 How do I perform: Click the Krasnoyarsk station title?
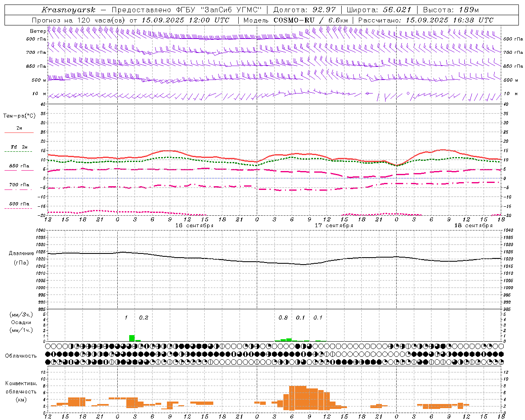coord(68,10)
